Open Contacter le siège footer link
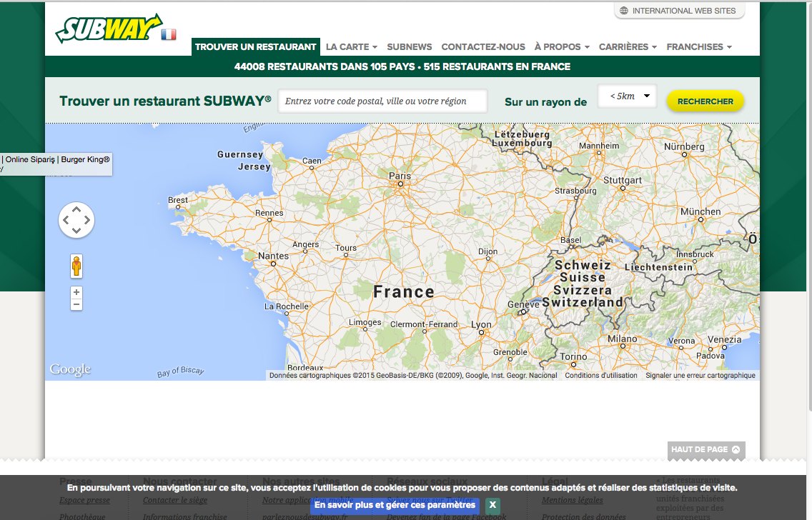The height and width of the screenshot is (520, 812). pyautogui.click(x=175, y=500)
